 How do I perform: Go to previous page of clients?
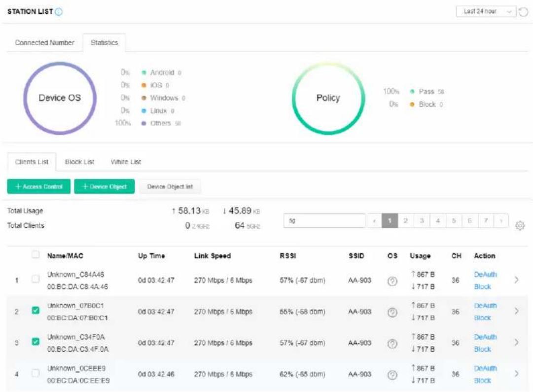tap(374, 220)
